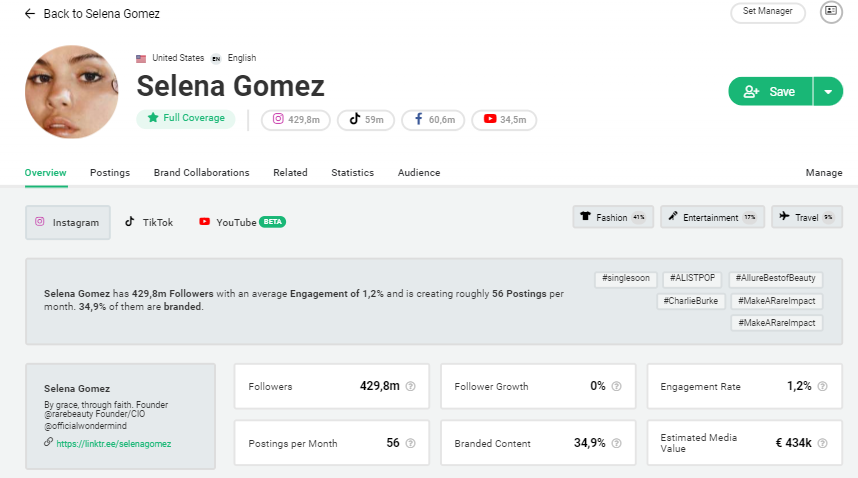Click the Full Coverage star badge

click(185, 118)
